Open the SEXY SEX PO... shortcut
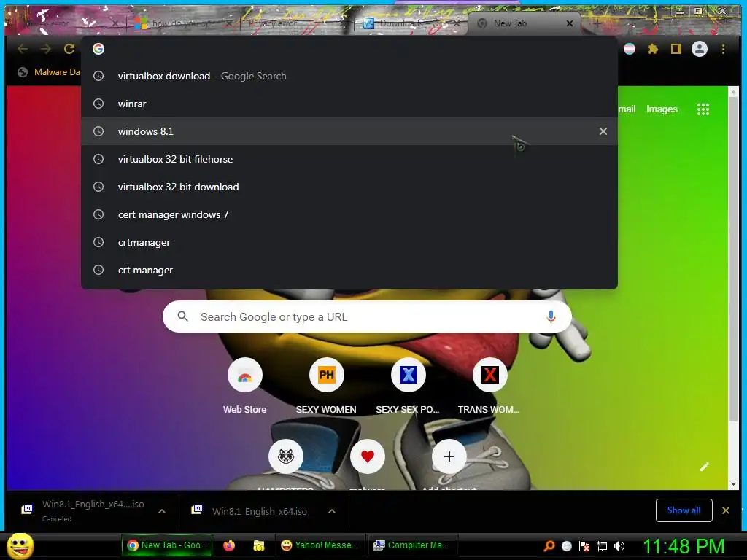 coord(408,386)
